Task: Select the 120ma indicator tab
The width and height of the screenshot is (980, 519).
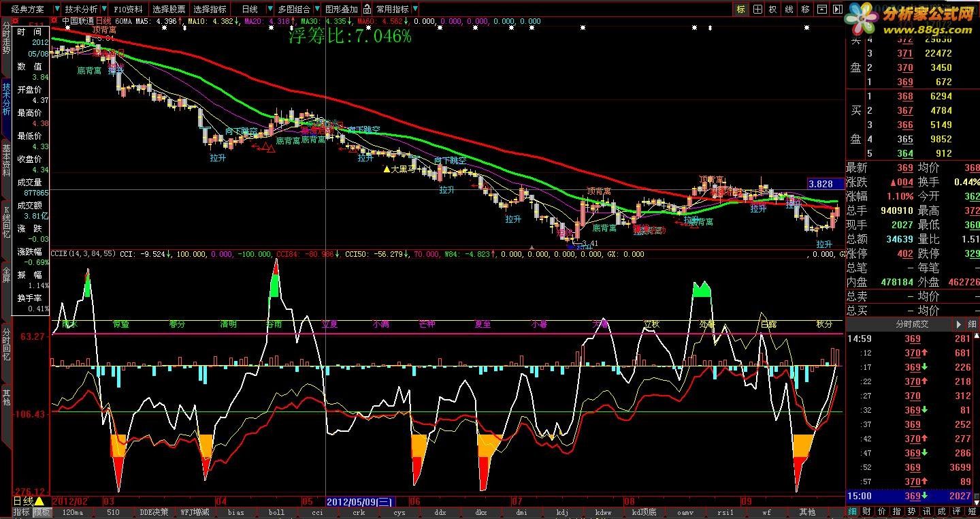Action: (x=73, y=512)
